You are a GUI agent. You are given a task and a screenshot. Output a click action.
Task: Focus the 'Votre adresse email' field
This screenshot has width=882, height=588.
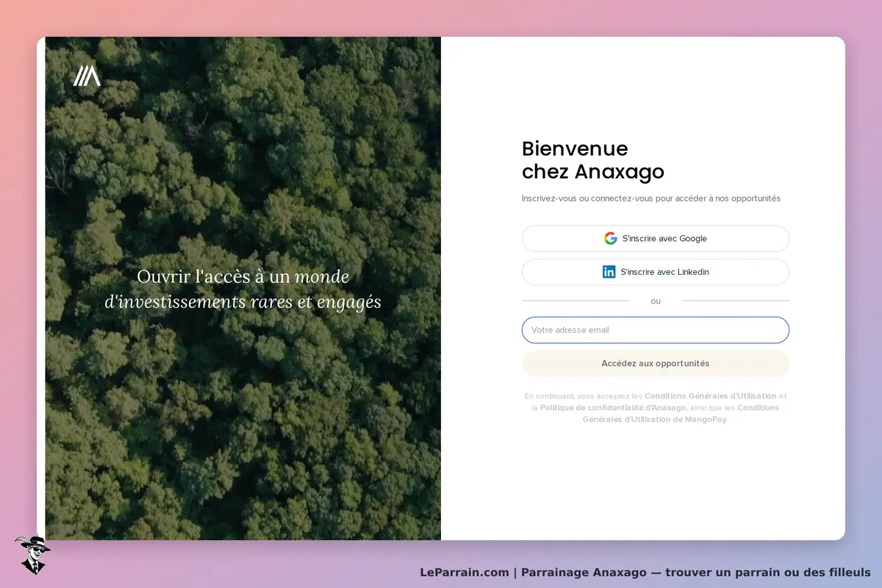pos(656,330)
